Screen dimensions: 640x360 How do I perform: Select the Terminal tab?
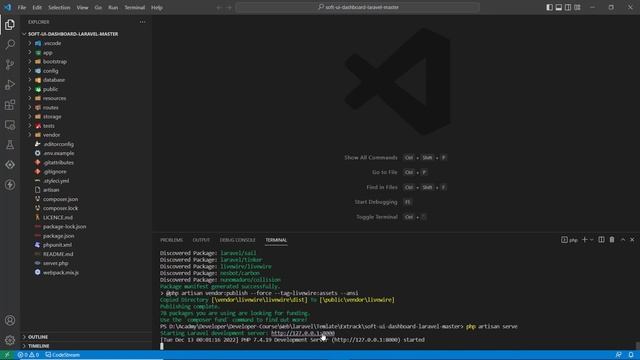(x=276, y=240)
